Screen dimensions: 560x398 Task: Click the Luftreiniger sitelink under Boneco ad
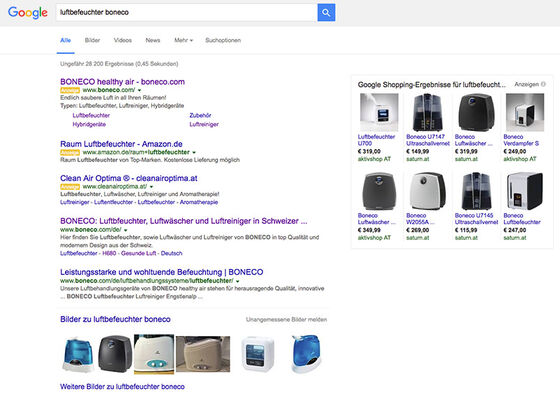[x=204, y=124]
